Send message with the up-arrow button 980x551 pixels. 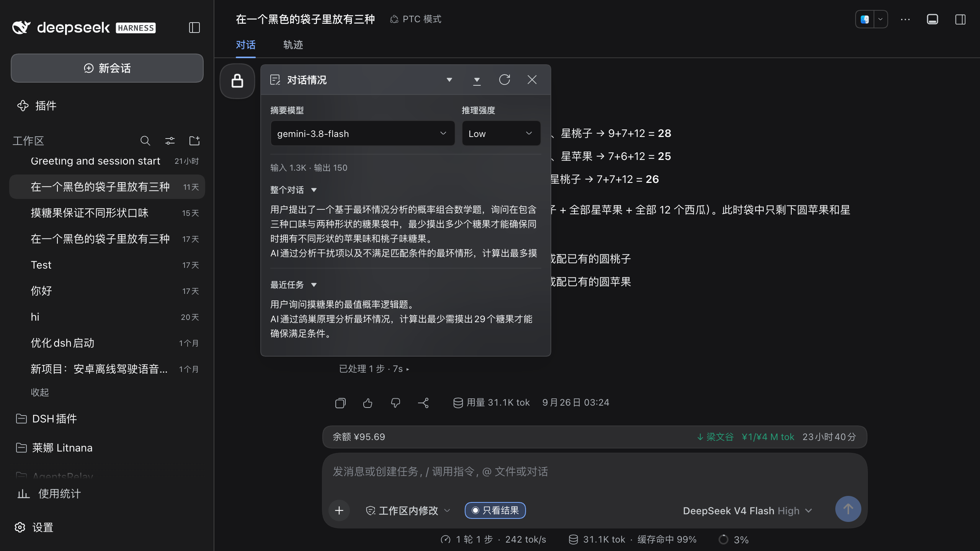[848, 509]
